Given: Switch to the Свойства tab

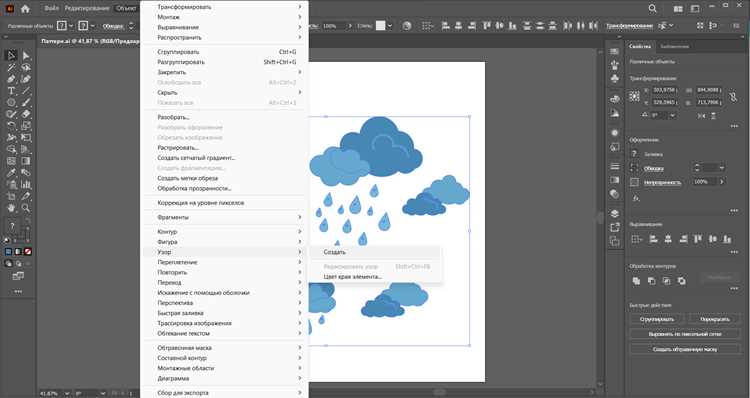Looking at the screenshot, I should click(x=640, y=46).
